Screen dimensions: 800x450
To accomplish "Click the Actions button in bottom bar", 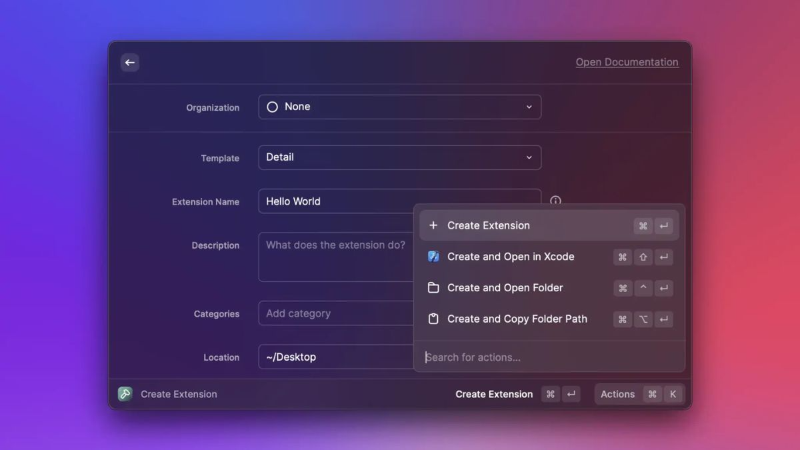I will click(639, 394).
